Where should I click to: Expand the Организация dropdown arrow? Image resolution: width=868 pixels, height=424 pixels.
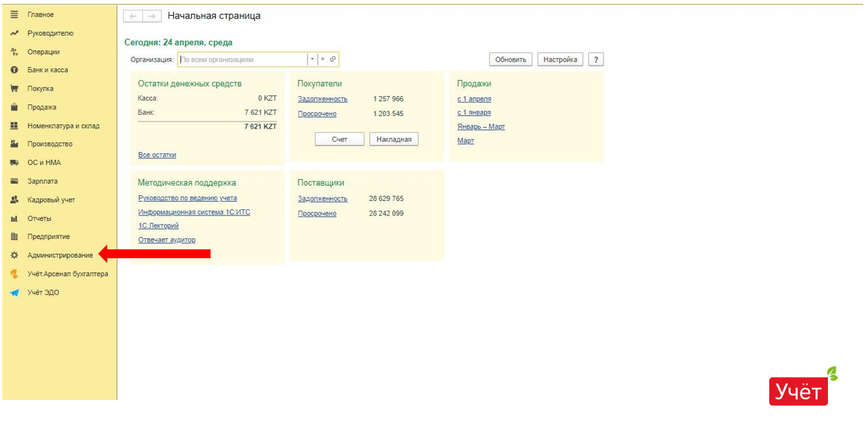point(312,59)
